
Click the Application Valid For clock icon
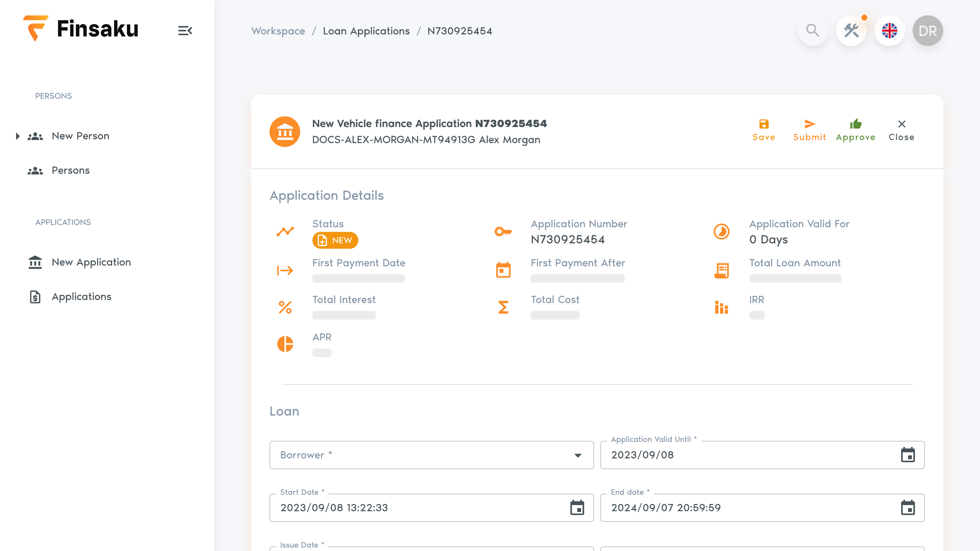722,231
